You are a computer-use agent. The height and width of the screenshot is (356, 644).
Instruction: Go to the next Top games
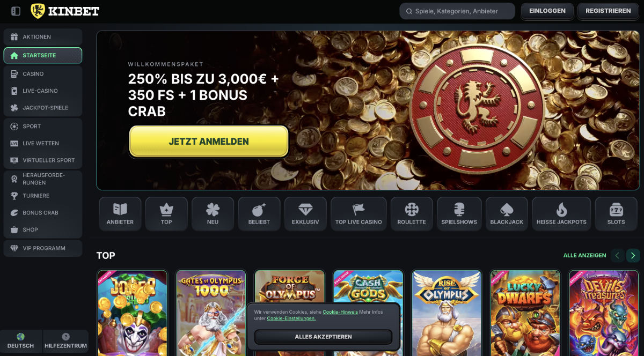(x=633, y=256)
